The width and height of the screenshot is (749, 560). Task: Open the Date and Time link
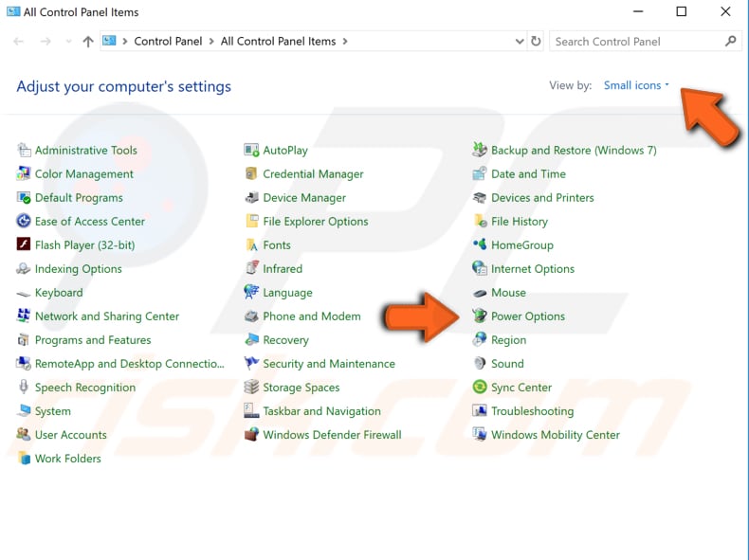point(528,173)
